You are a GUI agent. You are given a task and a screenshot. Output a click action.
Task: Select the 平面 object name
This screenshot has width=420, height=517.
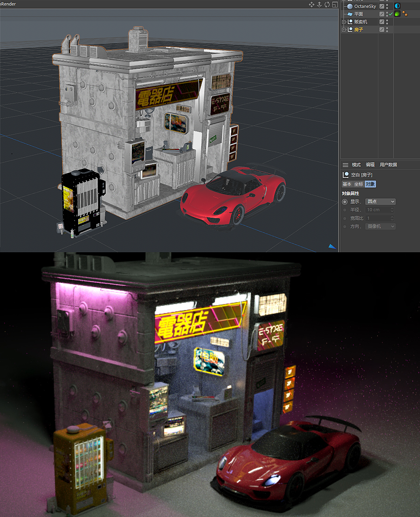(x=358, y=14)
